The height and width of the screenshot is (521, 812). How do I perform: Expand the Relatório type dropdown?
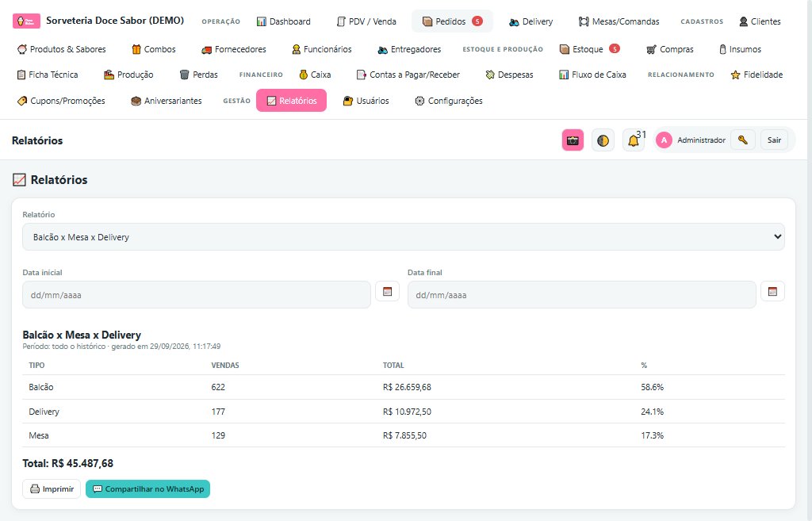[x=404, y=237]
